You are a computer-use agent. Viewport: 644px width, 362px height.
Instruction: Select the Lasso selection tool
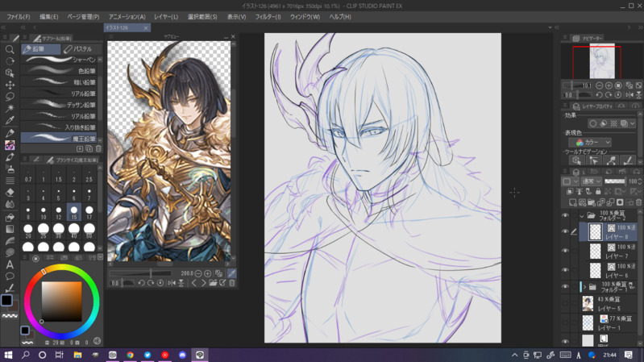coord(10,97)
